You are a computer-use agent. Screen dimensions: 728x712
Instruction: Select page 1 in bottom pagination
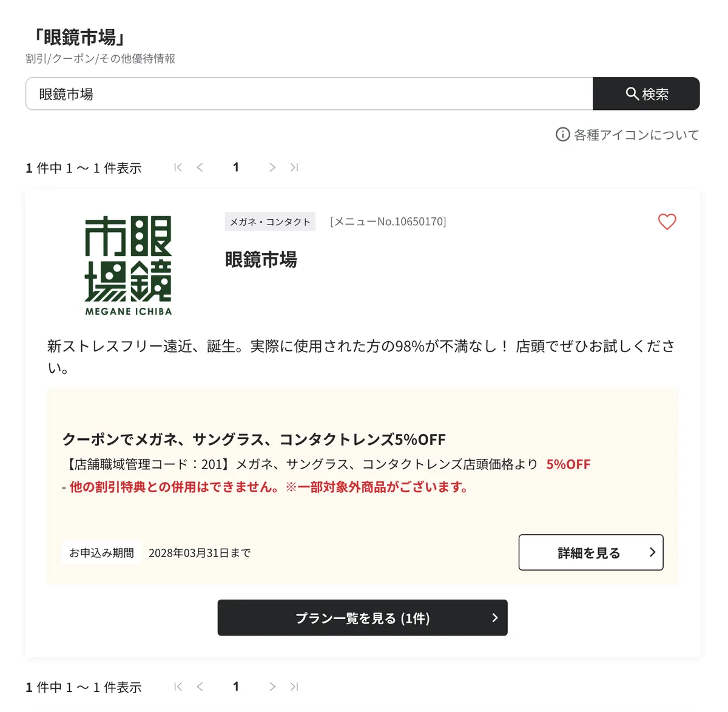236,687
